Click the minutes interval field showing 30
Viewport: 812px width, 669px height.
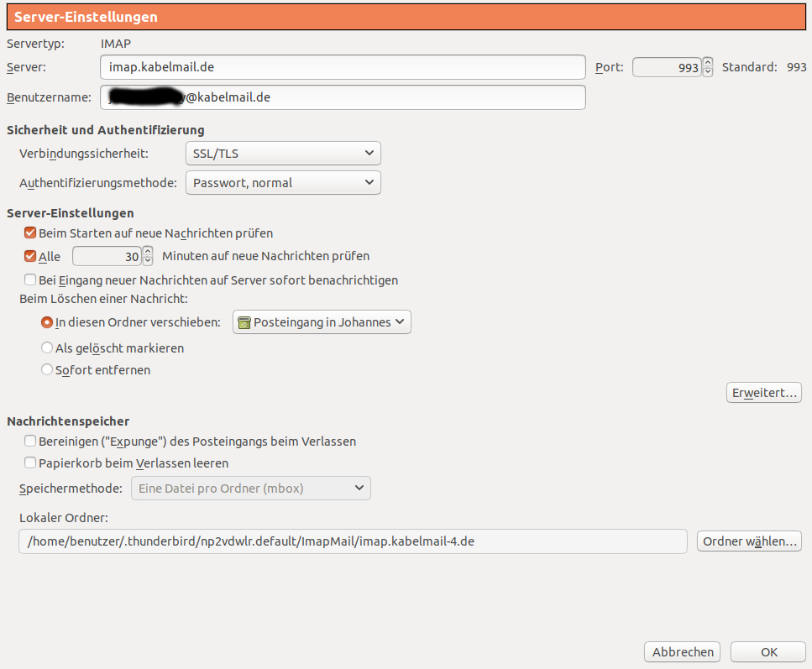[107, 256]
